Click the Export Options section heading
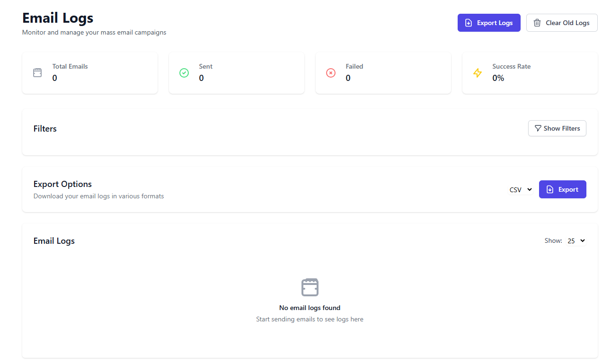 (62, 184)
